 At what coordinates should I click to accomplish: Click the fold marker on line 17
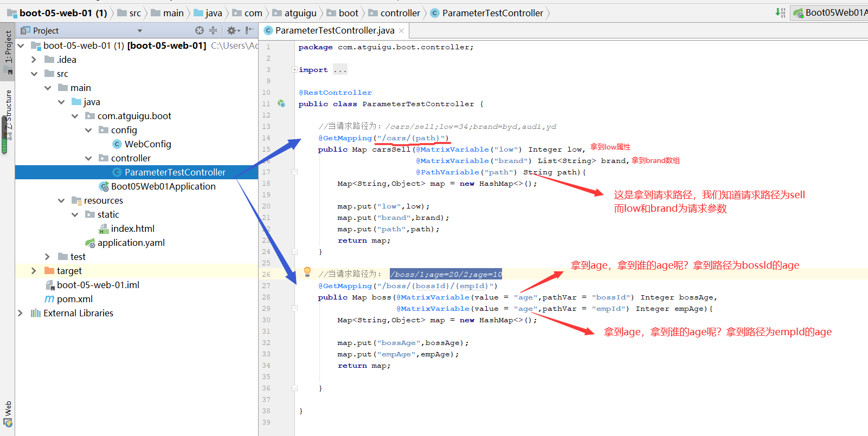[294, 172]
